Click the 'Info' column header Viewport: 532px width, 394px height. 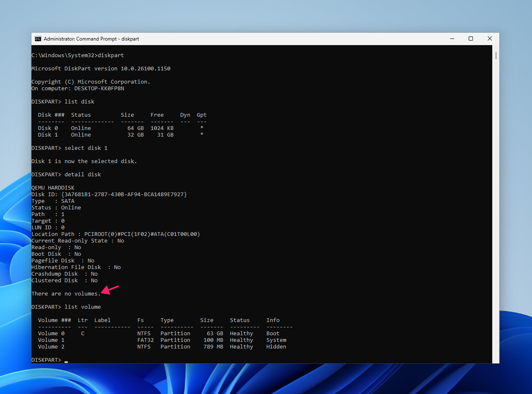[x=273, y=320]
